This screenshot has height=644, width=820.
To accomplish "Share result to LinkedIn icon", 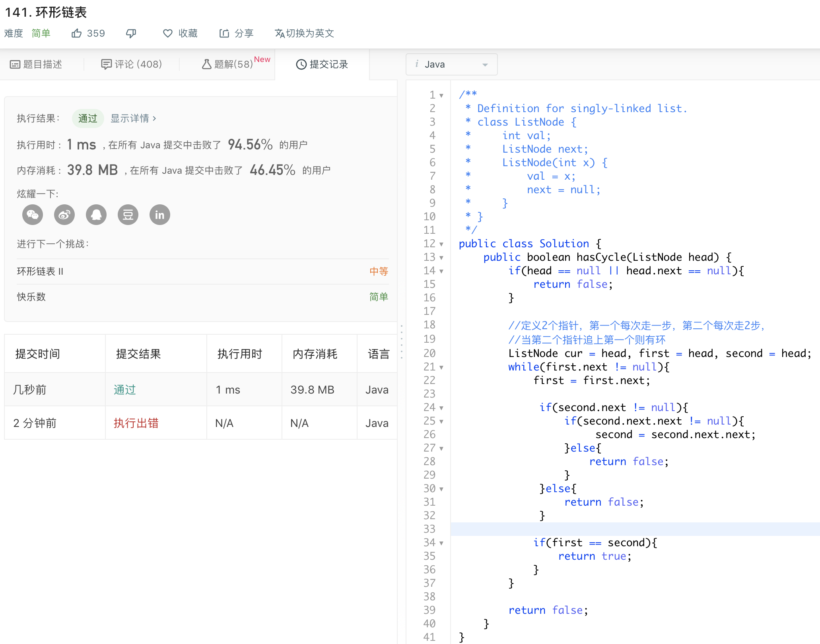I will [160, 215].
